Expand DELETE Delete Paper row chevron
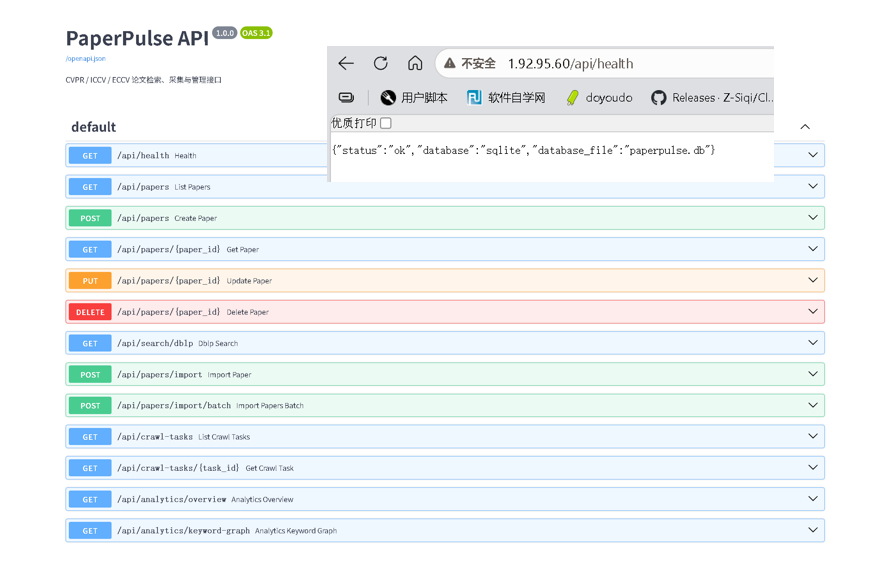 pos(813,311)
